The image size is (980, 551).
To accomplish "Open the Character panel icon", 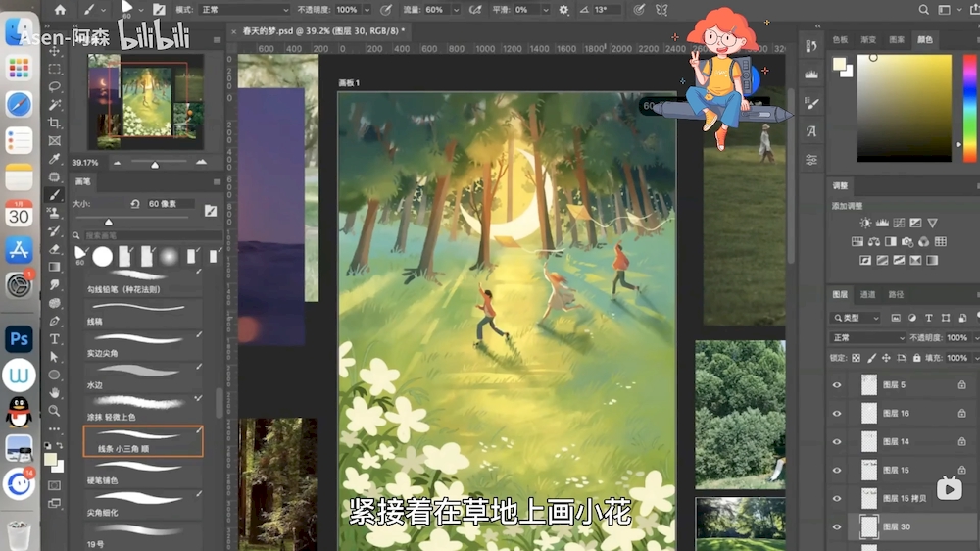I will (811, 131).
